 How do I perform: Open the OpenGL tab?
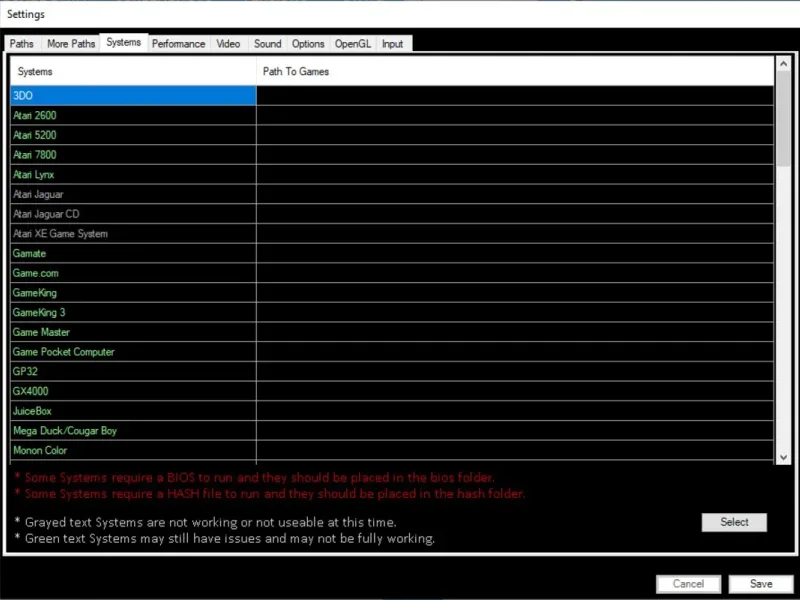[353, 44]
